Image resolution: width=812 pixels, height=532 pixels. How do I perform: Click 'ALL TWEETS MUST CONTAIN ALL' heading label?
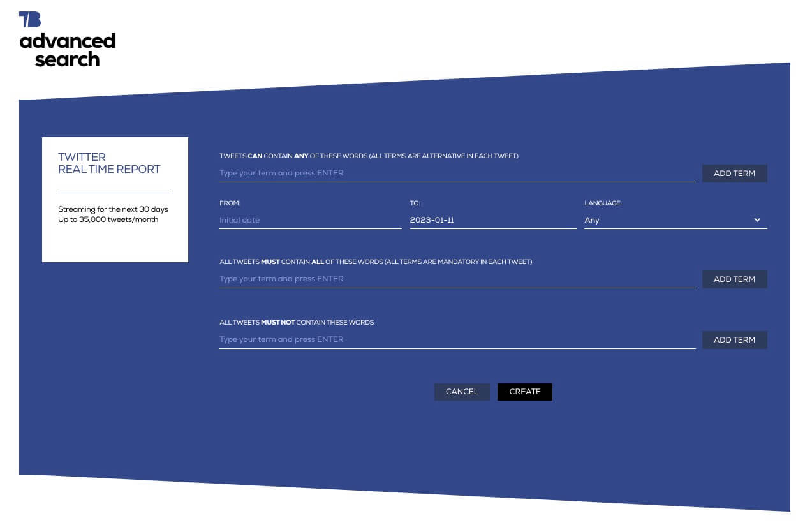[x=376, y=262]
